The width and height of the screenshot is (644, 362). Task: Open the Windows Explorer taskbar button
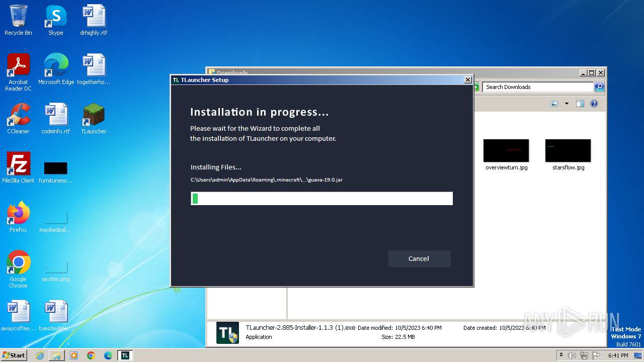pos(57,355)
